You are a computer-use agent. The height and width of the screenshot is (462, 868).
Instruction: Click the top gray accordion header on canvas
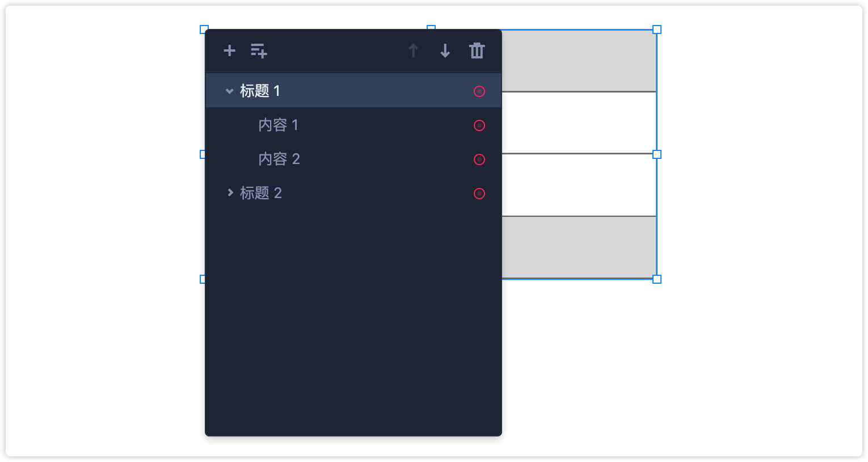pyautogui.click(x=579, y=61)
